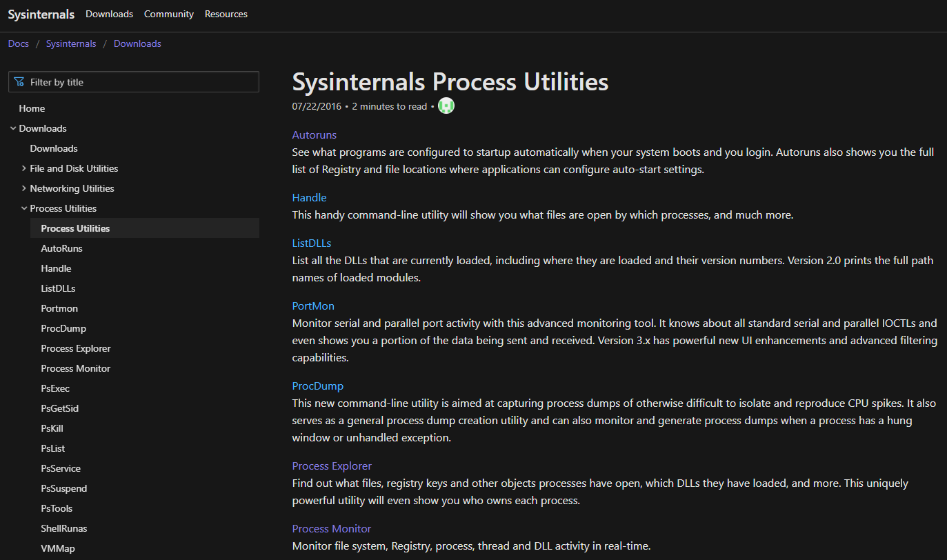Collapse the Process Utilities tree section
The width and height of the screenshot is (947, 560).
(24, 208)
